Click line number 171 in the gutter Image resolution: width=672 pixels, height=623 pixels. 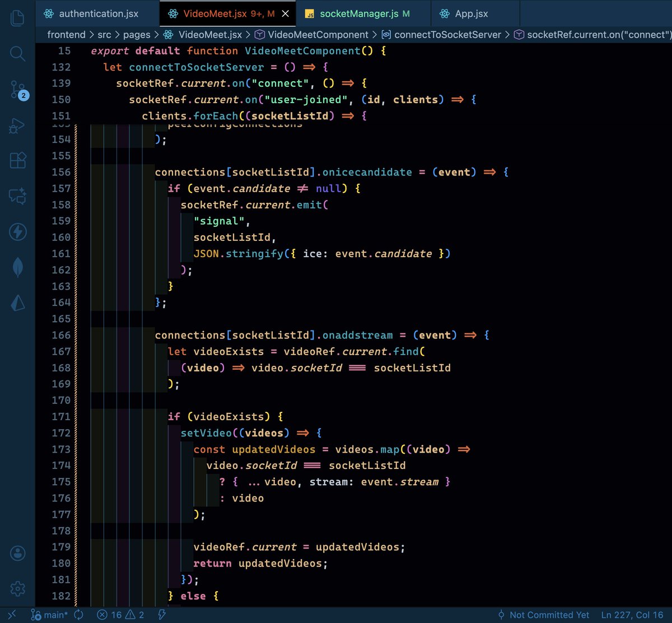click(61, 416)
